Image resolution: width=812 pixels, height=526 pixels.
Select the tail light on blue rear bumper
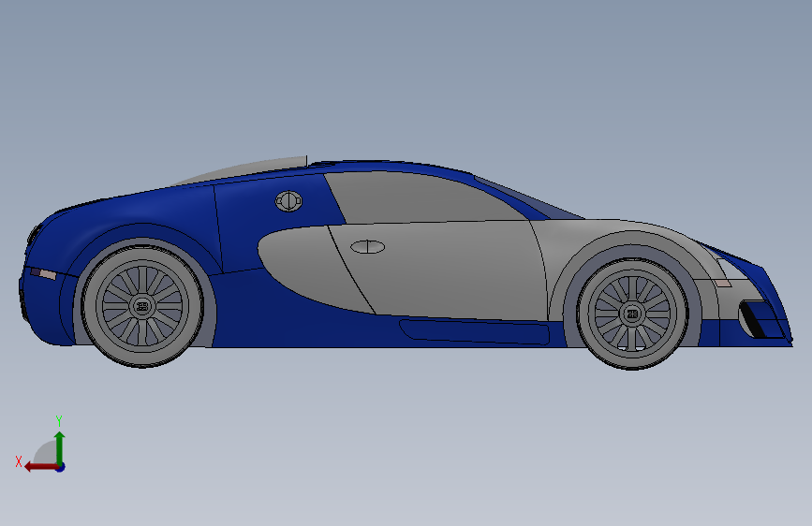point(43,273)
